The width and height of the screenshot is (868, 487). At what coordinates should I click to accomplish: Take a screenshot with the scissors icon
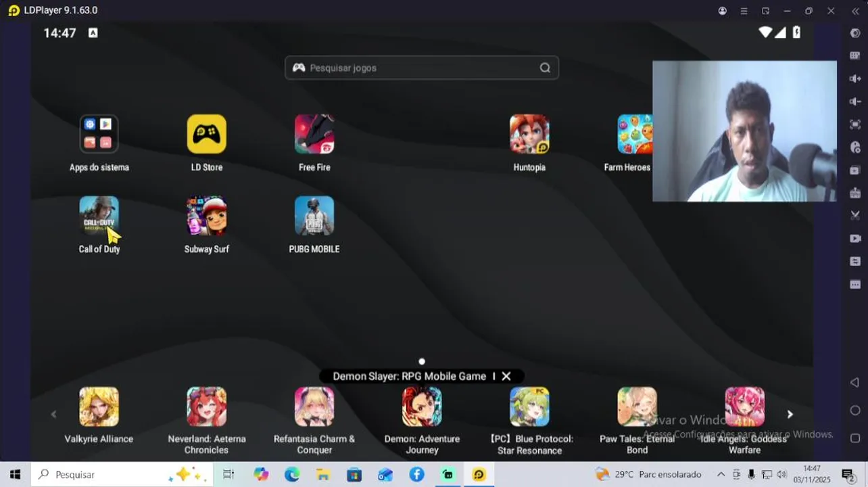(x=854, y=215)
